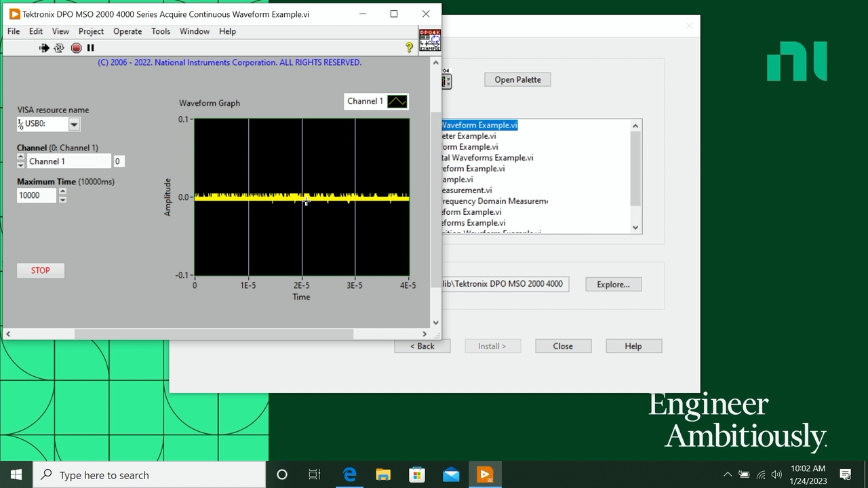This screenshot has height=488, width=868.
Task: Decrement the Maximum Time value
Action: (x=62, y=199)
